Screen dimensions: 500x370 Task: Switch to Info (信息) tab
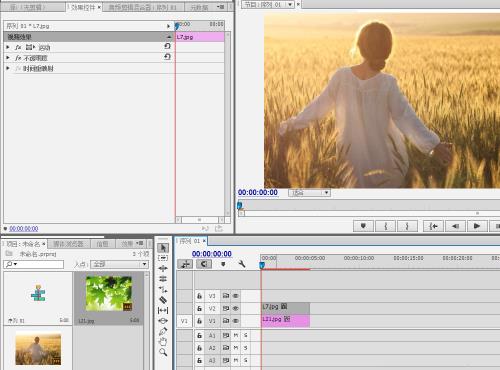(103, 244)
